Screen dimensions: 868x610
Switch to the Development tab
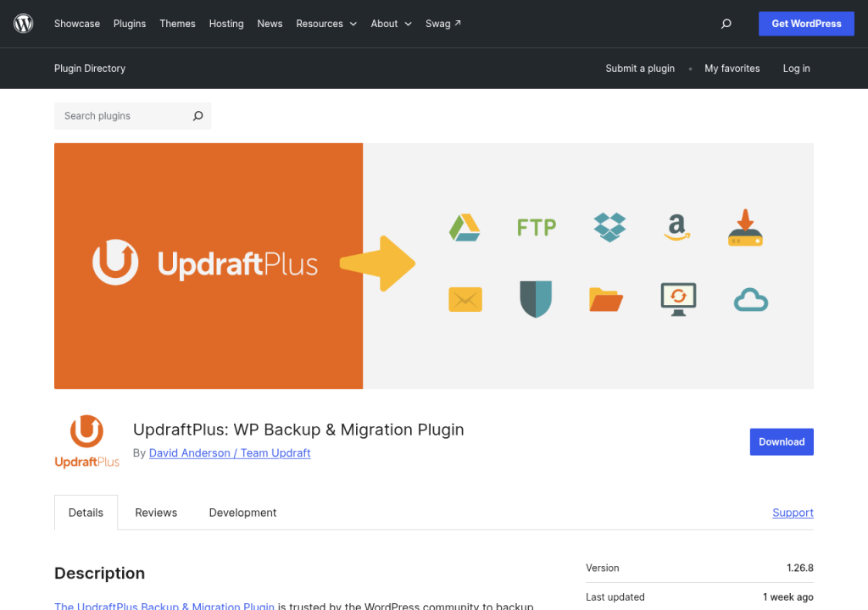[x=242, y=513]
